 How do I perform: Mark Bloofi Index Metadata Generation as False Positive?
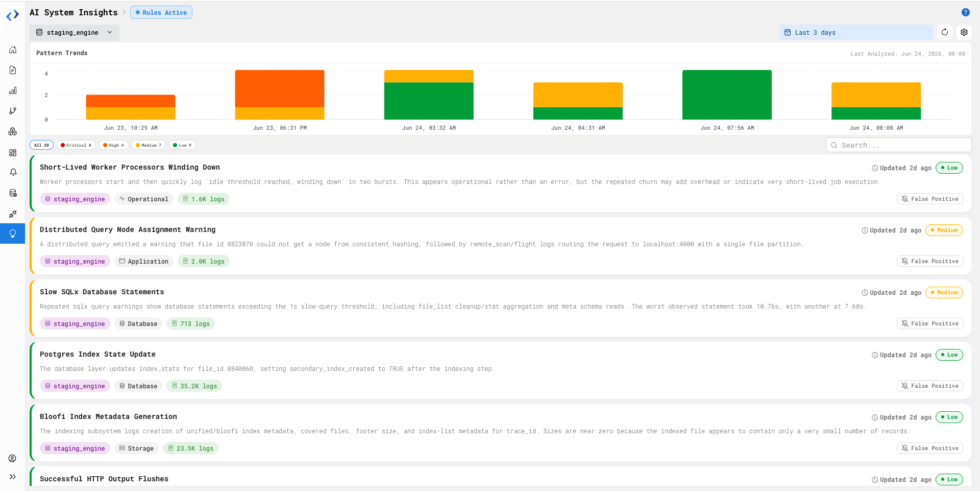pyautogui.click(x=929, y=448)
